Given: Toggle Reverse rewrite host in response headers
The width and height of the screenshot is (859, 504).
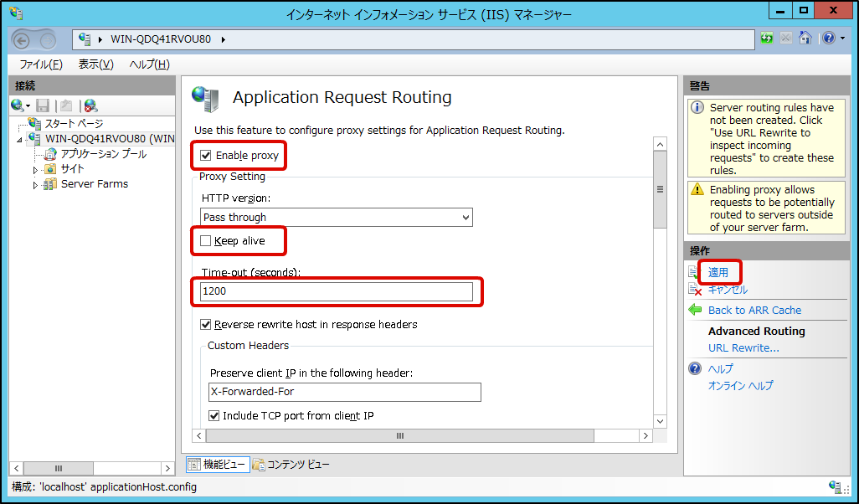Looking at the screenshot, I should [x=205, y=324].
